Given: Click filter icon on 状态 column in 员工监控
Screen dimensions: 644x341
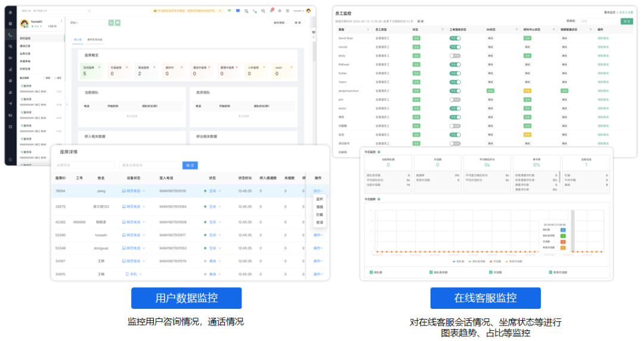Looking at the screenshot, I should click(442, 30).
